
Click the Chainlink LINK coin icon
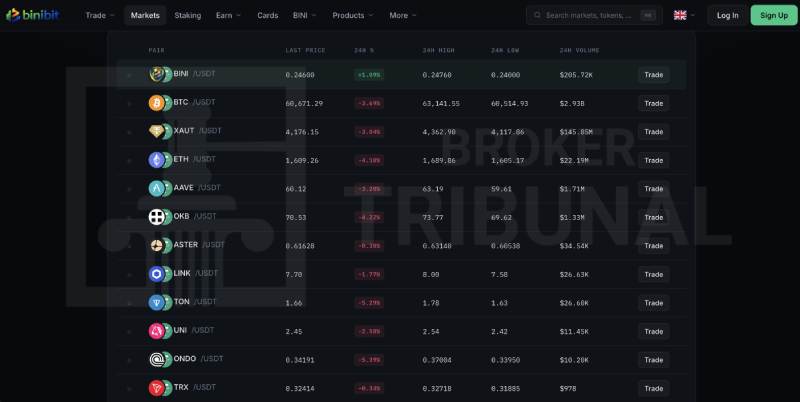[157, 274]
